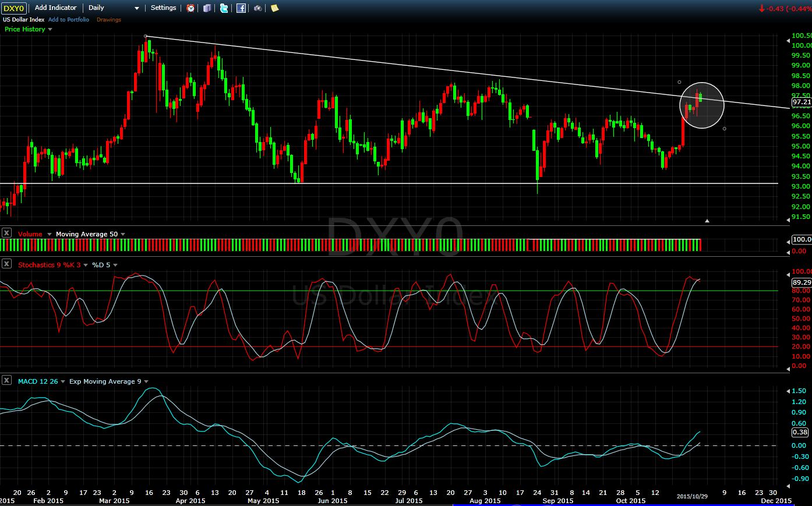Click the 89.29 stochastics value label
This screenshot has width=812, height=506.
click(802, 282)
